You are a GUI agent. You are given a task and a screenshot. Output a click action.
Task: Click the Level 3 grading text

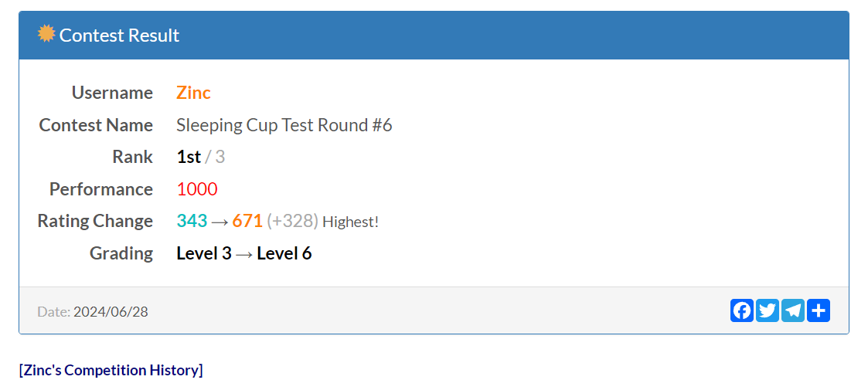[x=204, y=253]
